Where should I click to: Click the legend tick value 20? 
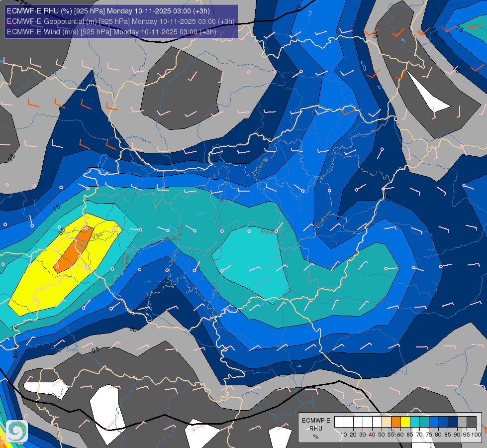[x=353, y=435]
